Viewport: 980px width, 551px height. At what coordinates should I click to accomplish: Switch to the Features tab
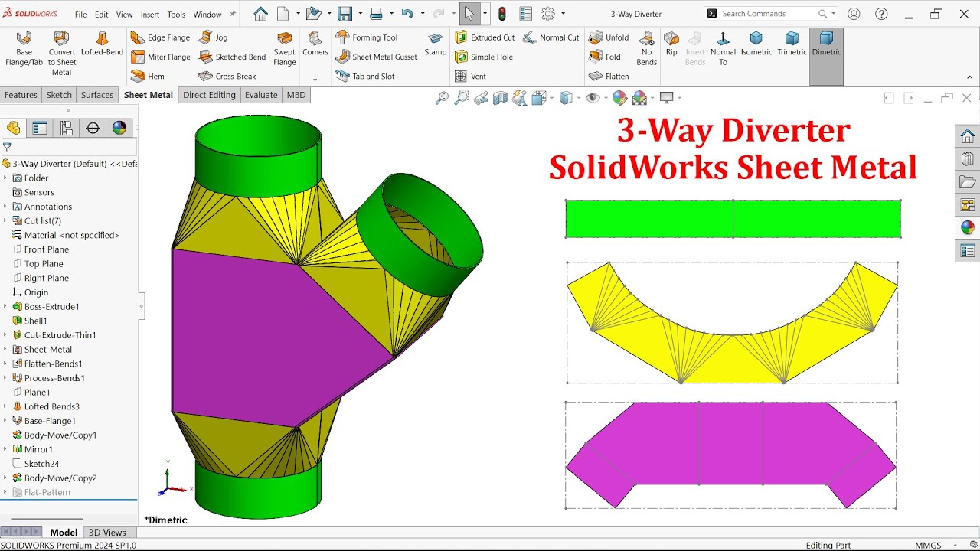21,95
